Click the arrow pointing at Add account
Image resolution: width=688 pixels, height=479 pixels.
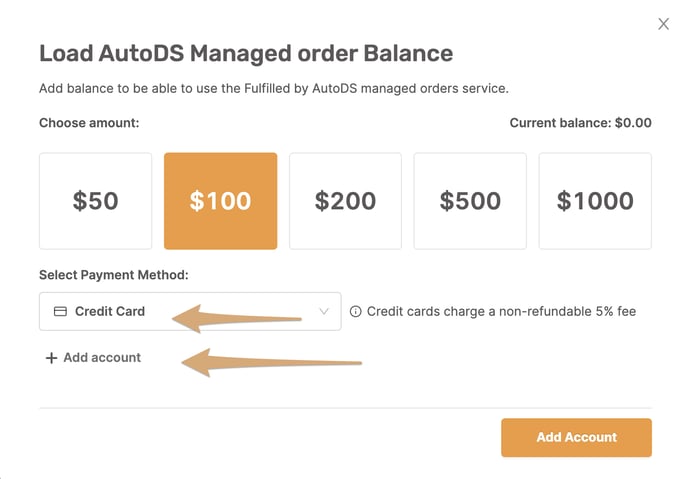(272, 363)
